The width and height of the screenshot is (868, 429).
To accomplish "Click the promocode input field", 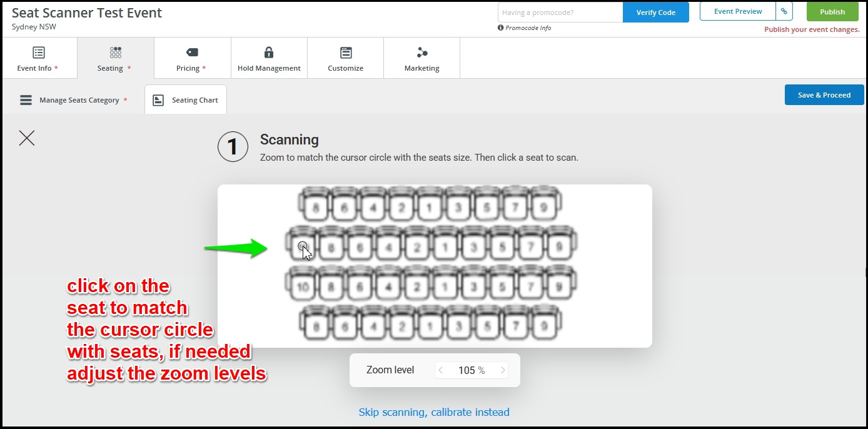I will click(560, 13).
